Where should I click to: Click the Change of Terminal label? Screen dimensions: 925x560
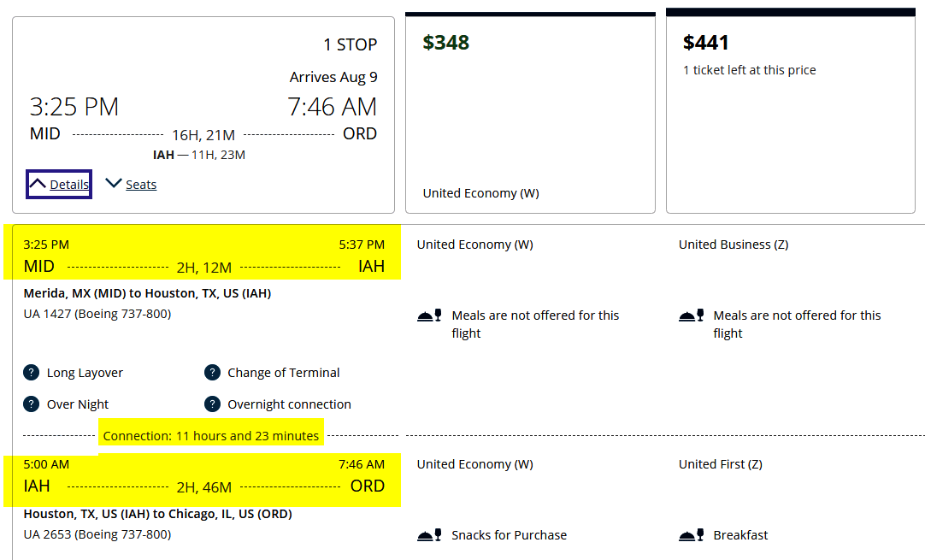tap(284, 373)
